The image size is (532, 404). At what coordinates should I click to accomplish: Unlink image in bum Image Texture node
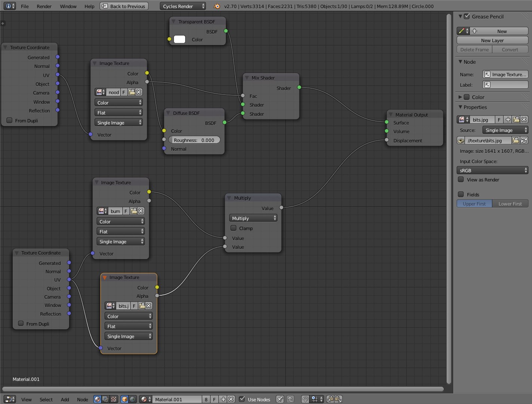[141, 211]
